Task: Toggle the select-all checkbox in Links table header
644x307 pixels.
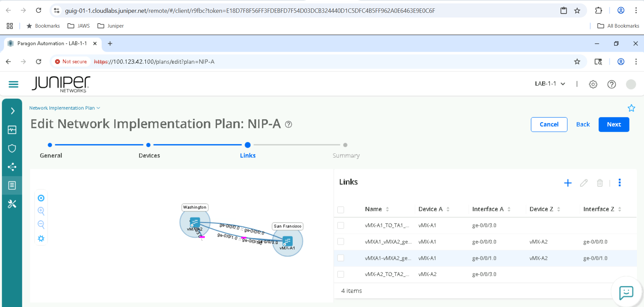Action: (341, 210)
